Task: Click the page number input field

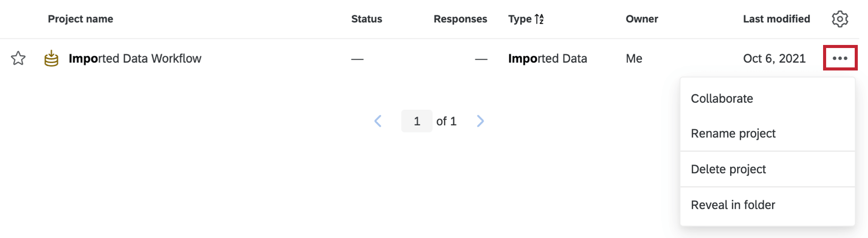Action: click(417, 121)
